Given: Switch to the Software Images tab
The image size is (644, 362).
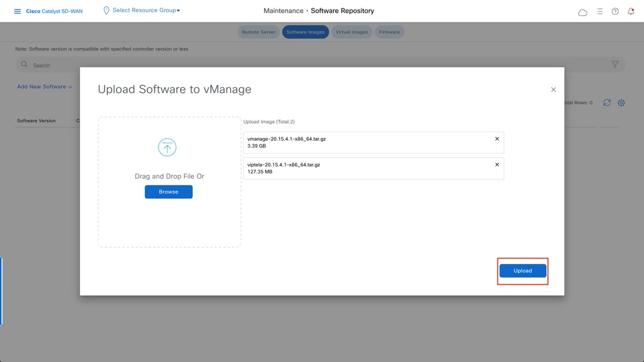Looking at the screenshot, I should click(305, 32).
